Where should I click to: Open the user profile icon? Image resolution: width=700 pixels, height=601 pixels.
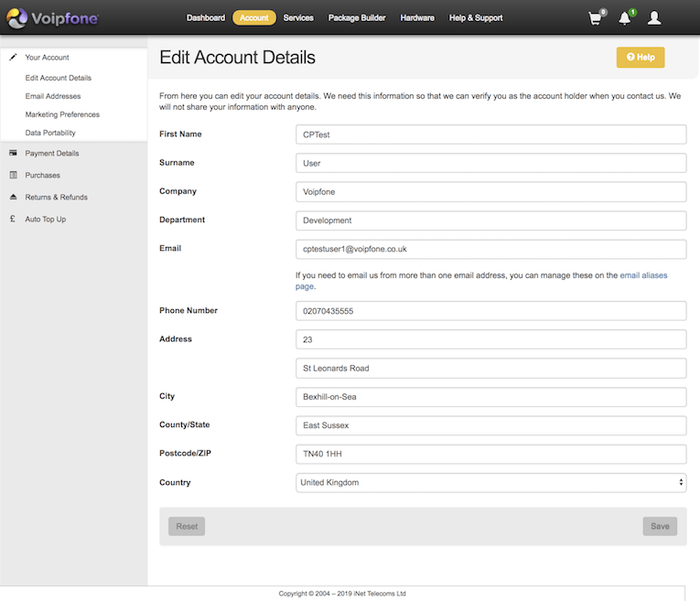coord(654,18)
